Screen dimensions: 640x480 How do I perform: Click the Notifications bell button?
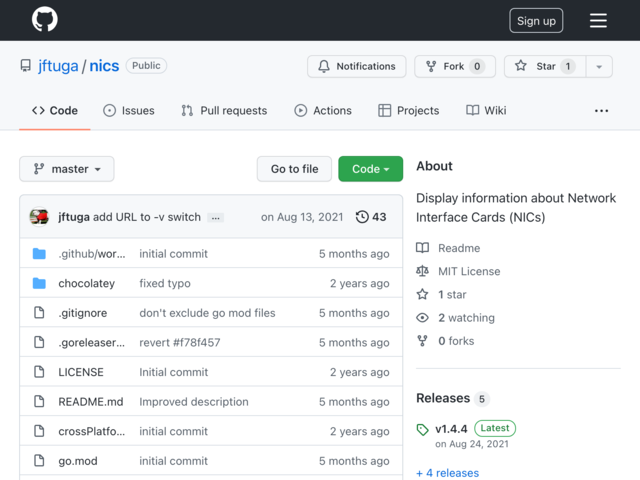point(357,66)
